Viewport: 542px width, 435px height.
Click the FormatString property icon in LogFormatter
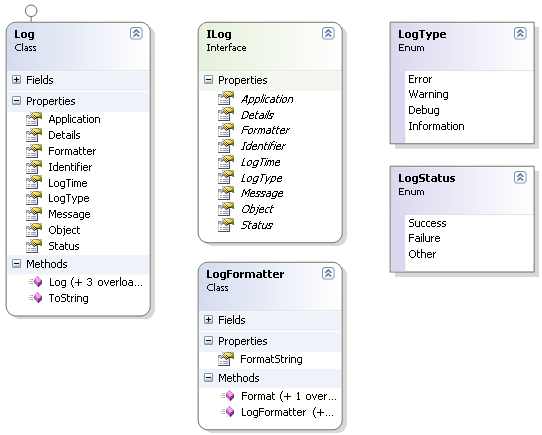(226, 359)
